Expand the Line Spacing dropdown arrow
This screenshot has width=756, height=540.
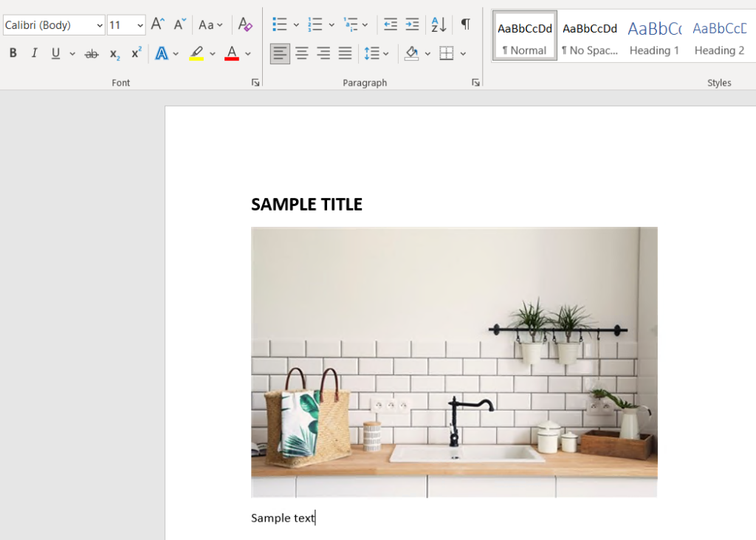[x=386, y=54]
